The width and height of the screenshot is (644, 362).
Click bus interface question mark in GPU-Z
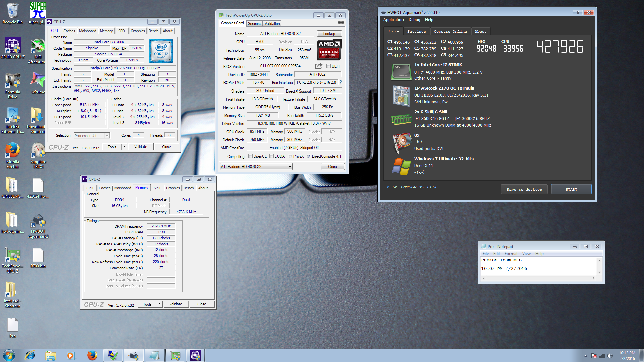point(341,82)
